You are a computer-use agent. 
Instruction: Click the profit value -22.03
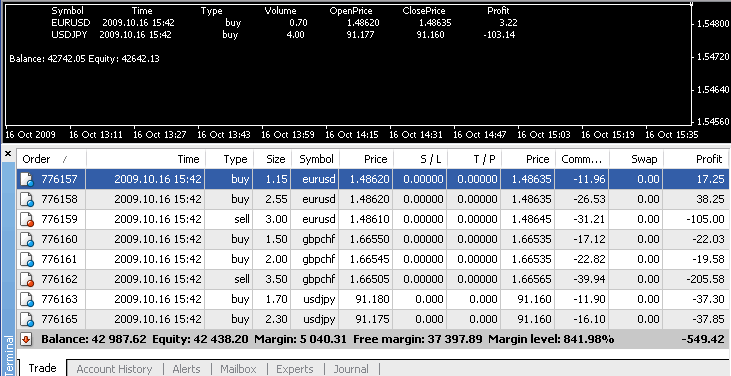710,239
